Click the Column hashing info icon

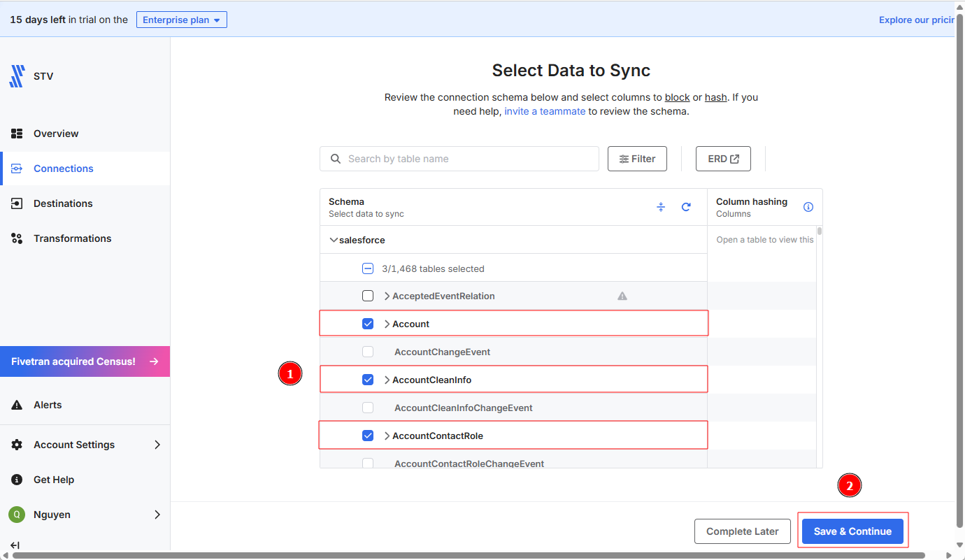coord(808,207)
